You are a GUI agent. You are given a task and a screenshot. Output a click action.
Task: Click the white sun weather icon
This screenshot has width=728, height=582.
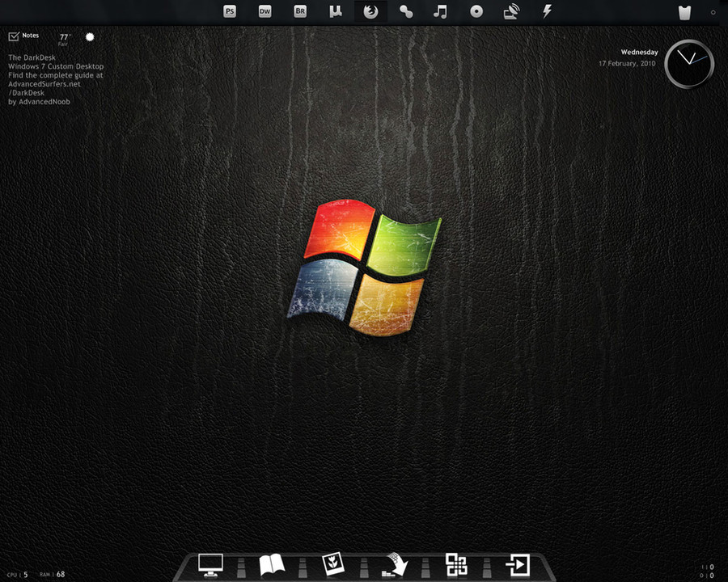pyautogui.click(x=90, y=36)
